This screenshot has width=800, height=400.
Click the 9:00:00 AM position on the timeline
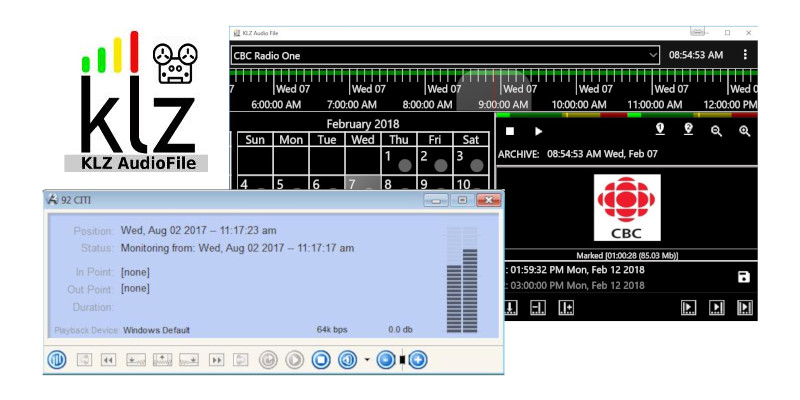click(x=503, y=104)
